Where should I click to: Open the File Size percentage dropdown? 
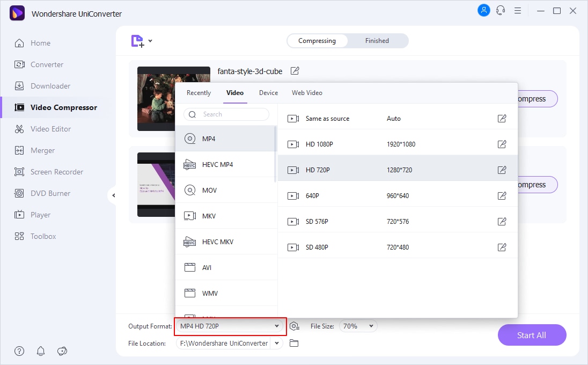click(358, 326)
